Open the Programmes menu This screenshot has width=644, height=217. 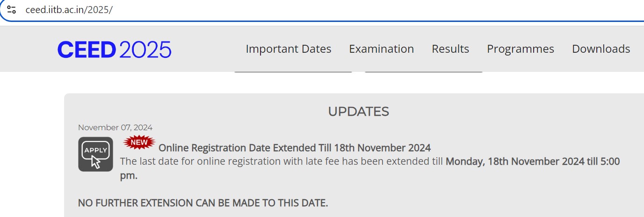pyautogui.click(x=520, y=49)
